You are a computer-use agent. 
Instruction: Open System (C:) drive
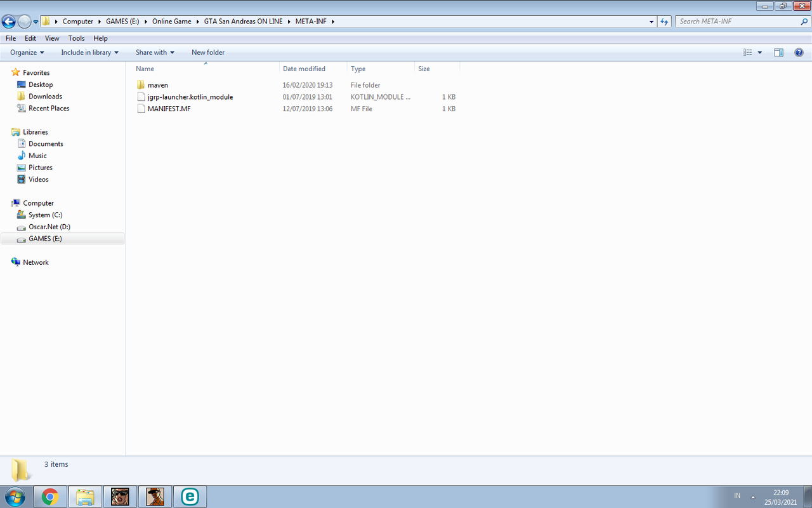[46, 215]
